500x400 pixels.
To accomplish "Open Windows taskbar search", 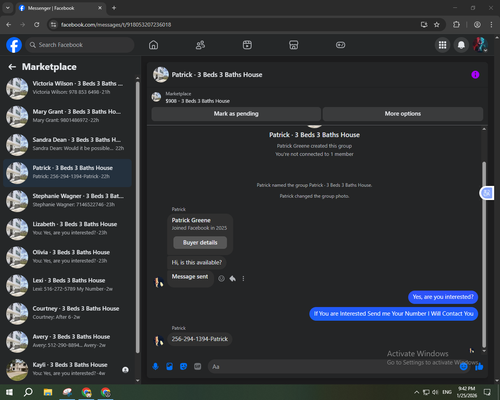I will [x=28, y=392].
